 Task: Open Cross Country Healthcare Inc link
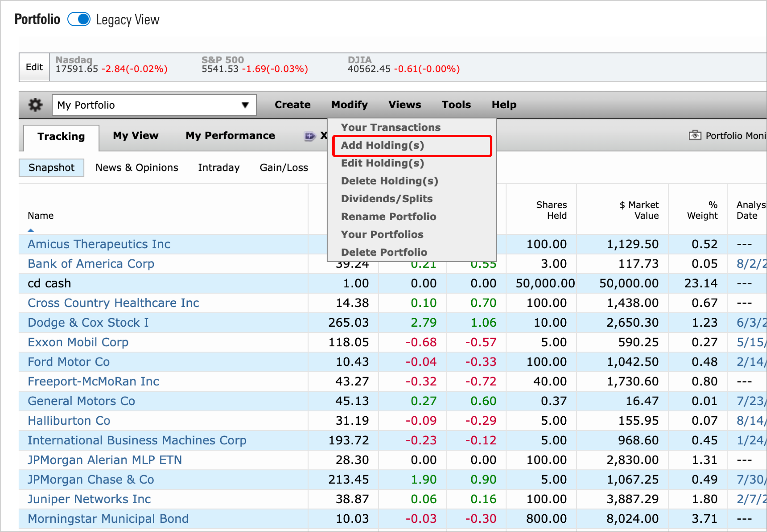(113, 303)
